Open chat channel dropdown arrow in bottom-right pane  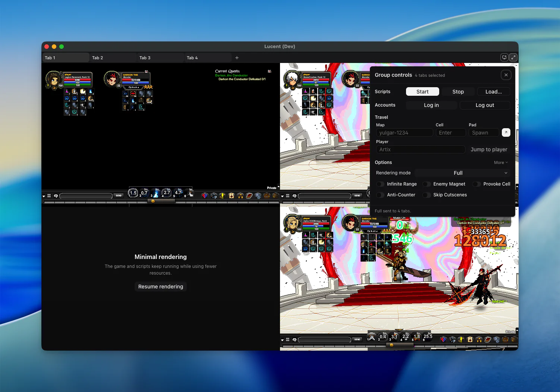point(282,340)
